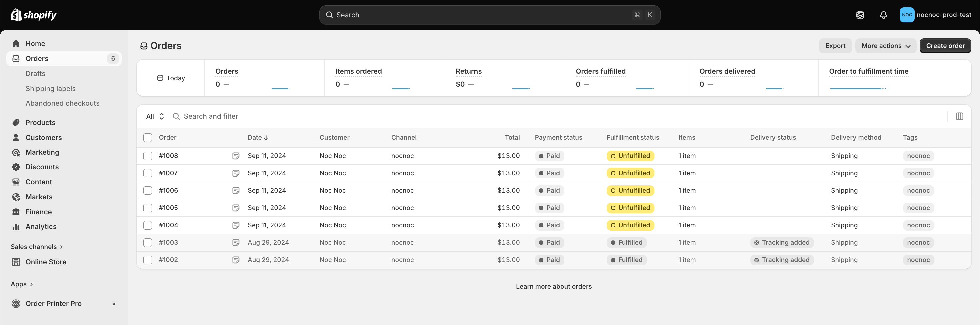Go to Analytics in the sidebar
The height and width of the screenshot is (325, 980).
tap(41, 226)
